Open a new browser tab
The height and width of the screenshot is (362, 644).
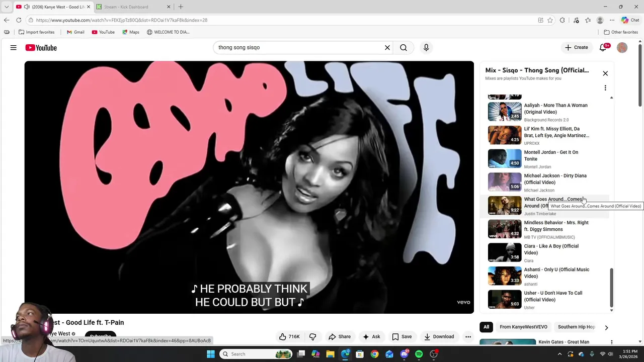(x=181, y=7)
